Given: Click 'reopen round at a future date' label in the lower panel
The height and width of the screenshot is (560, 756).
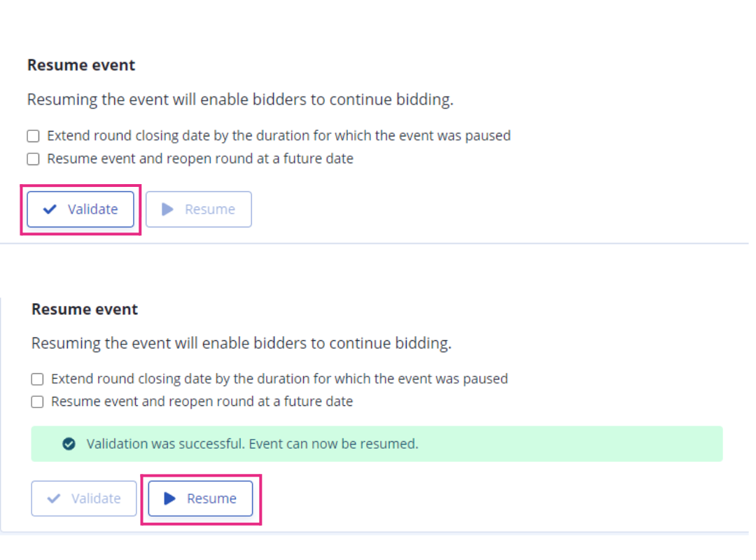Looking at the screenshot, I should tap(202, 402).
